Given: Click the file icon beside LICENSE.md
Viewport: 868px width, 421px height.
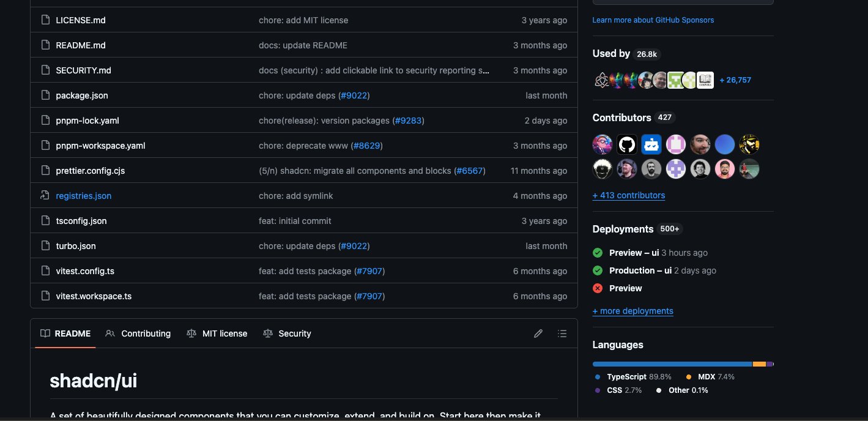Looking at the screenshot, I should (x=45, y=20).
